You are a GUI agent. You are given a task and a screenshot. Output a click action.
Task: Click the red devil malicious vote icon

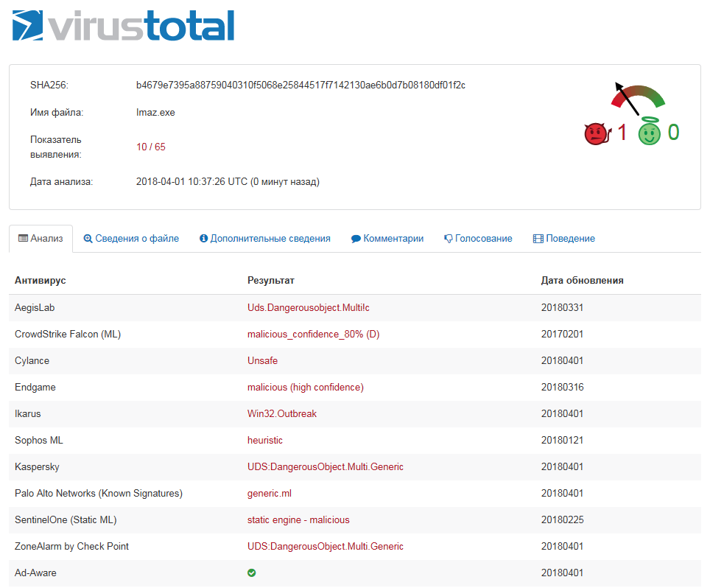tap(597, 133)
